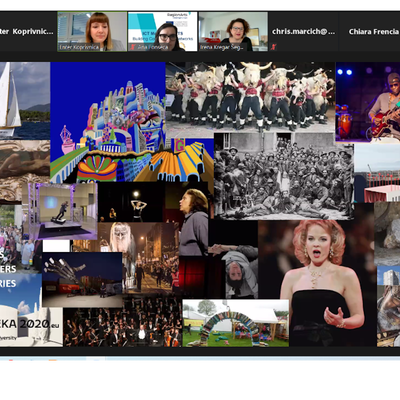Click the orchestra photo in the collage
Viewport: 400px width, 400px height.
pos(123,323)
